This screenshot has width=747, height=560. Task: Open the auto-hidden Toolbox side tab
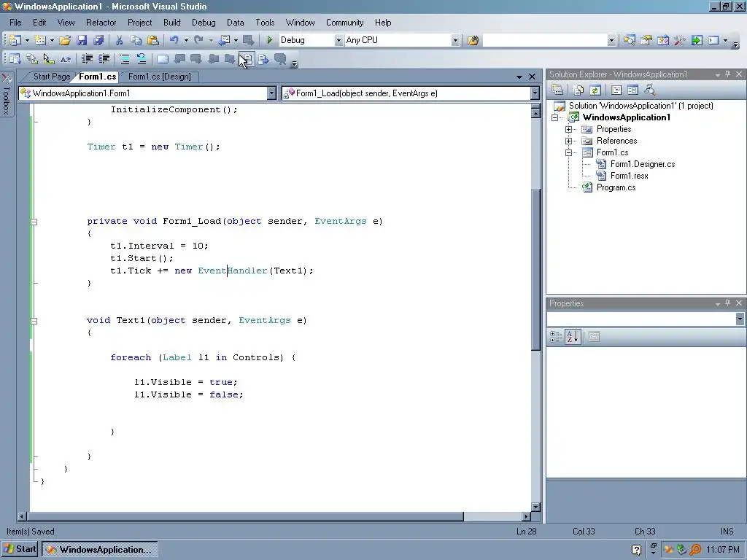coord(6,96)
